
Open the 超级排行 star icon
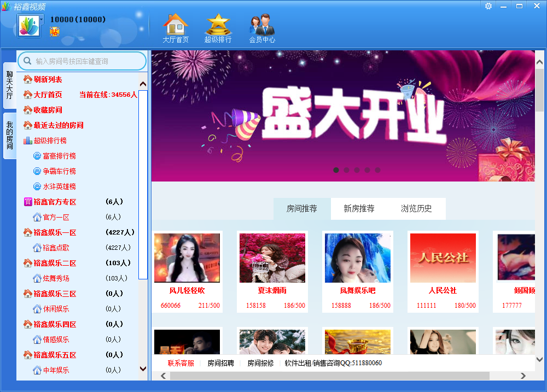[x=218, y=28]
